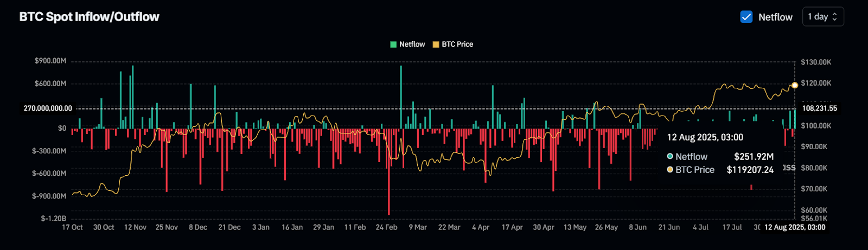Click the 29 Jan x-axis date label
This screenshot has height=250, width=868.
[x=323, y=227]
